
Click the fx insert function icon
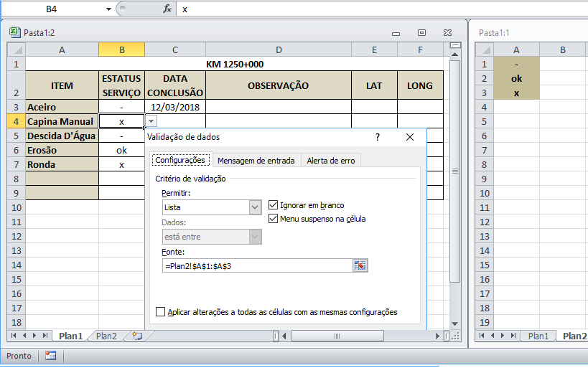(167, 9)
